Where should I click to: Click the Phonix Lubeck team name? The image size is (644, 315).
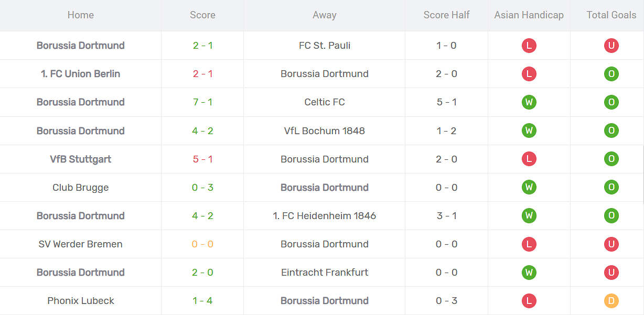point(80,300)
